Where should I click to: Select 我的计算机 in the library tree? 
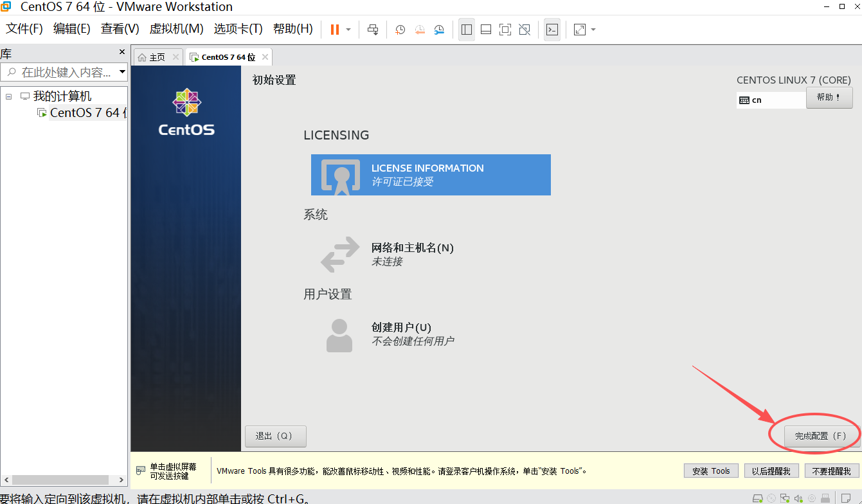pyautogui.click(x=62, y=96)
